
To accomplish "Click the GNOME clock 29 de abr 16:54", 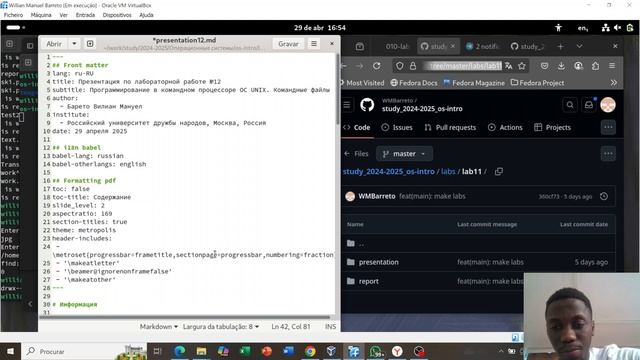I will click(320, 28).
